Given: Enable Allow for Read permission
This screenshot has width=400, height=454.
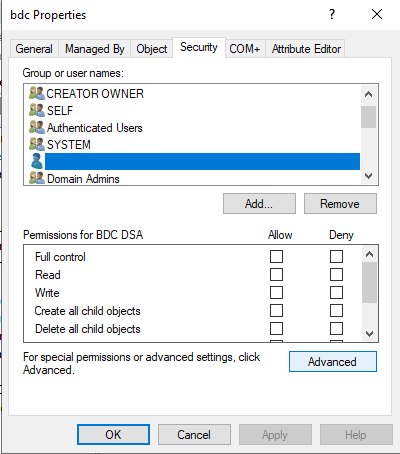Looking at the screenshot, I should tap(276, 275).
